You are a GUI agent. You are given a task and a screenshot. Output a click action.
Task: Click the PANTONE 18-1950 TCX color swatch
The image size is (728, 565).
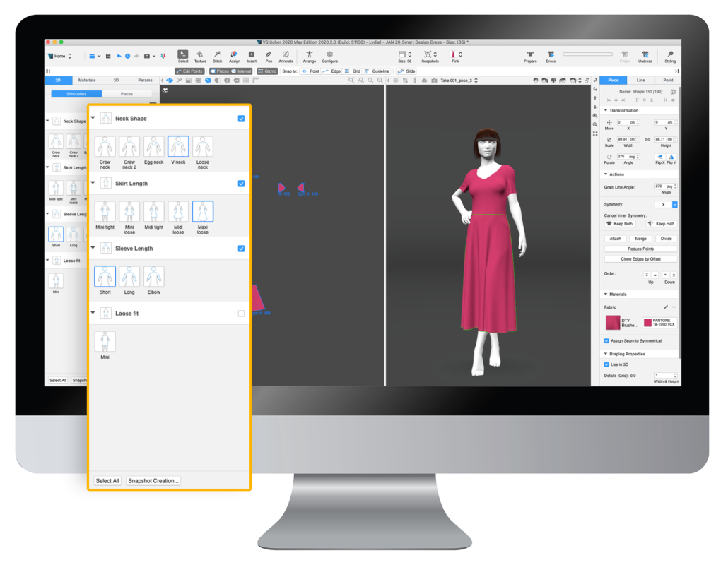click(647, 323)
